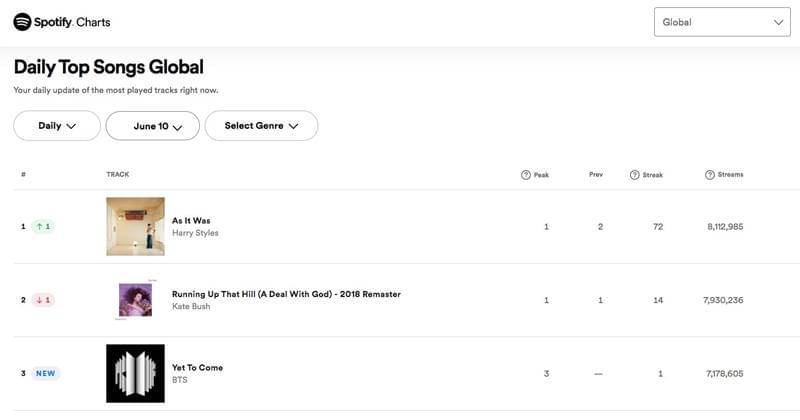Open the Running Up That Hill track

(286, 294)
